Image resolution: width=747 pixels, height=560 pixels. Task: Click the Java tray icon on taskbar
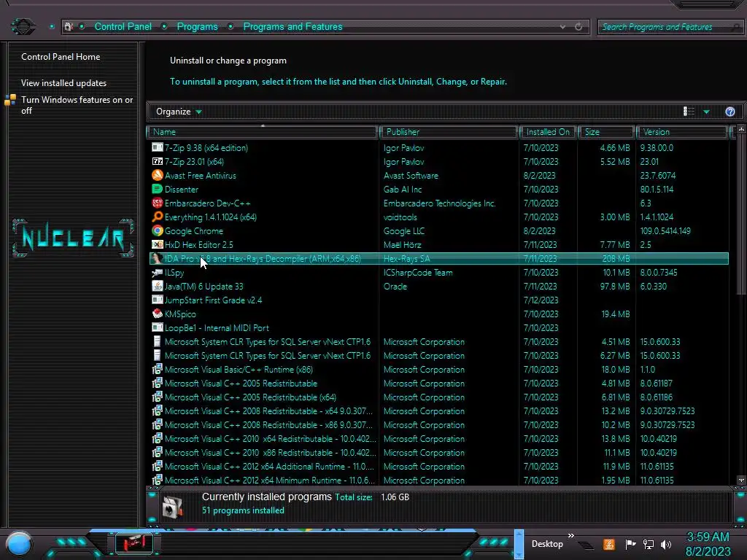point(609,544)
